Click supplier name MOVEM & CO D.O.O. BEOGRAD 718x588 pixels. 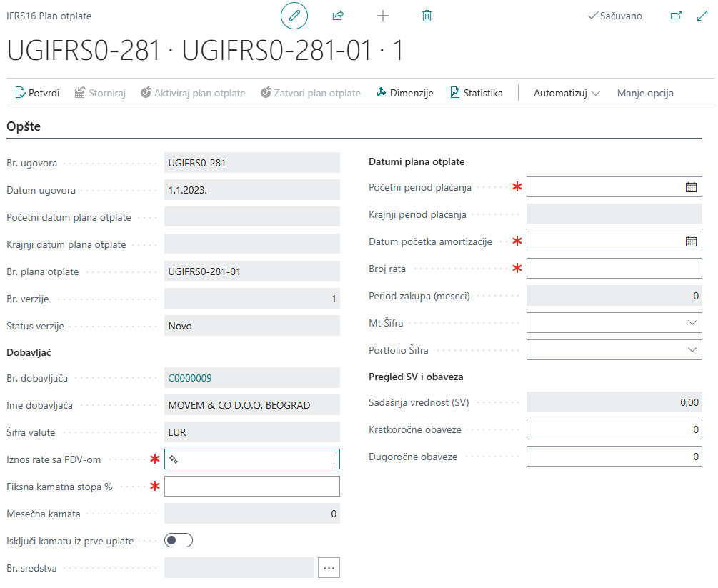pyautogui.click(x=239, y=405)
